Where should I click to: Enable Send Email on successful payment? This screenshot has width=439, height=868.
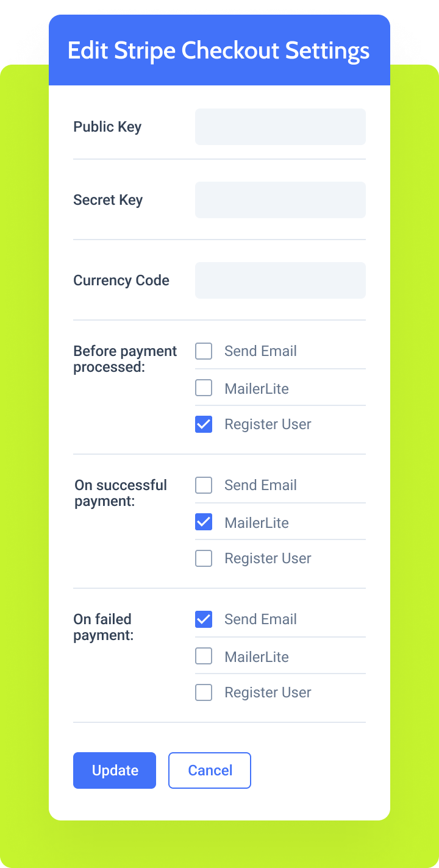point(204,485)
